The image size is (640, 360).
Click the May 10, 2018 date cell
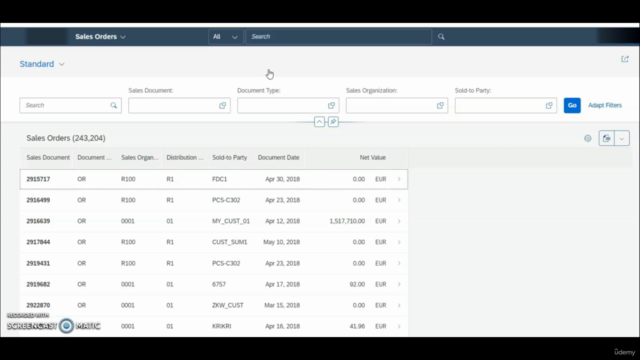point(282,242)
